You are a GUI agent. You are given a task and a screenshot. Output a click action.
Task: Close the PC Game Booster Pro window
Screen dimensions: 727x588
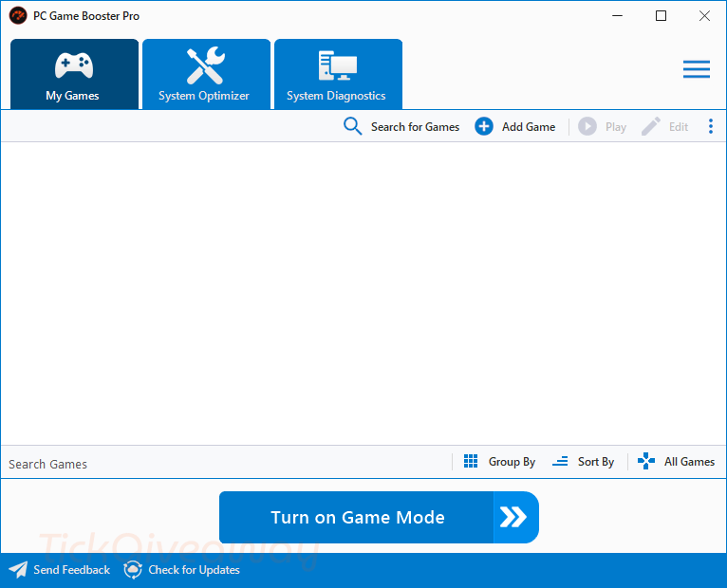704,16
